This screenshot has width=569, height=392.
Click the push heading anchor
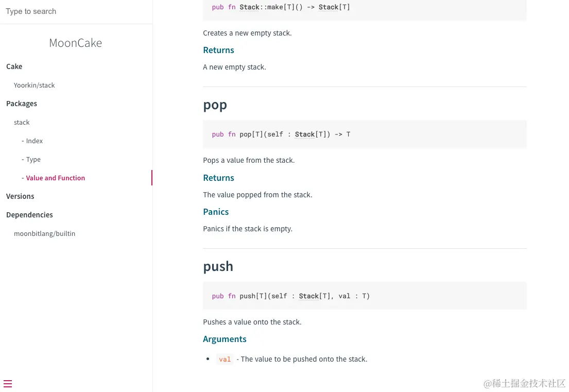(x=218, y=266)
